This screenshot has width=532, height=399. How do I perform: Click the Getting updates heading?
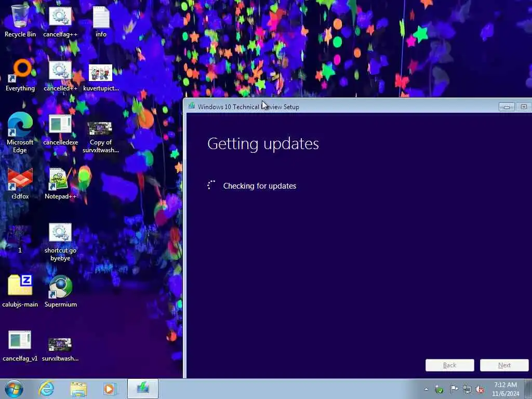coord(263,144)
